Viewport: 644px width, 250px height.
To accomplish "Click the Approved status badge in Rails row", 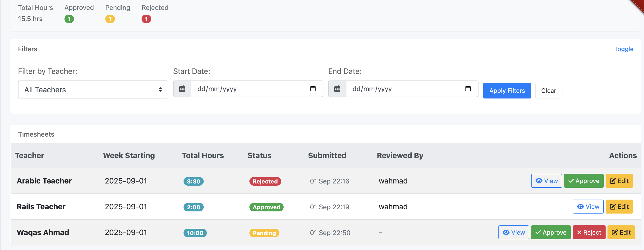I will (x=266, y=207).
